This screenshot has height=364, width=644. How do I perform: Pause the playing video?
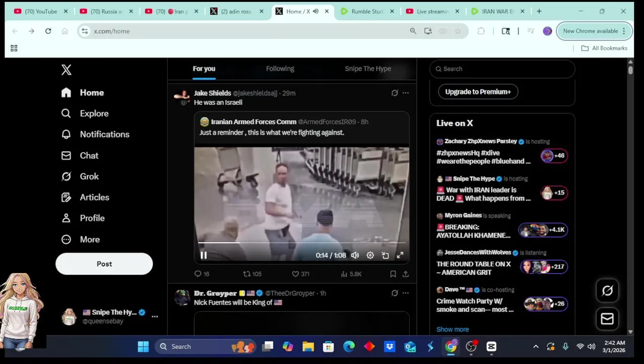coord(204,255)
